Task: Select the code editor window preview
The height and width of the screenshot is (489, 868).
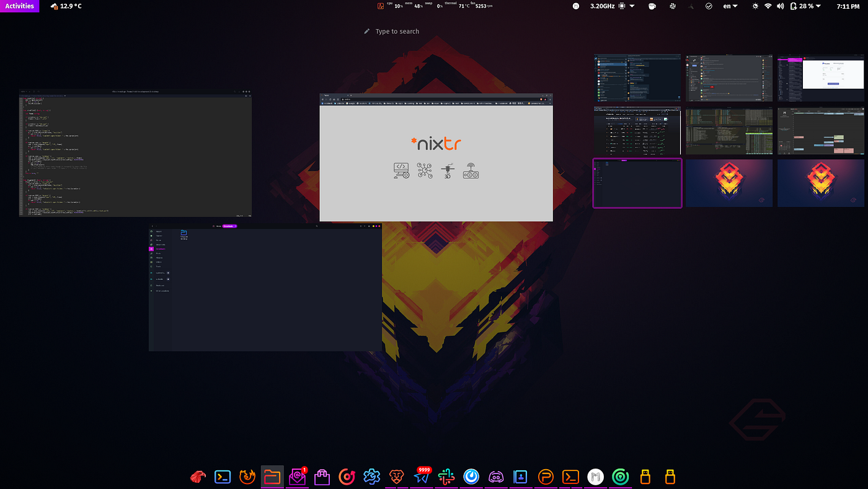Action: click(x=135, y=153)
